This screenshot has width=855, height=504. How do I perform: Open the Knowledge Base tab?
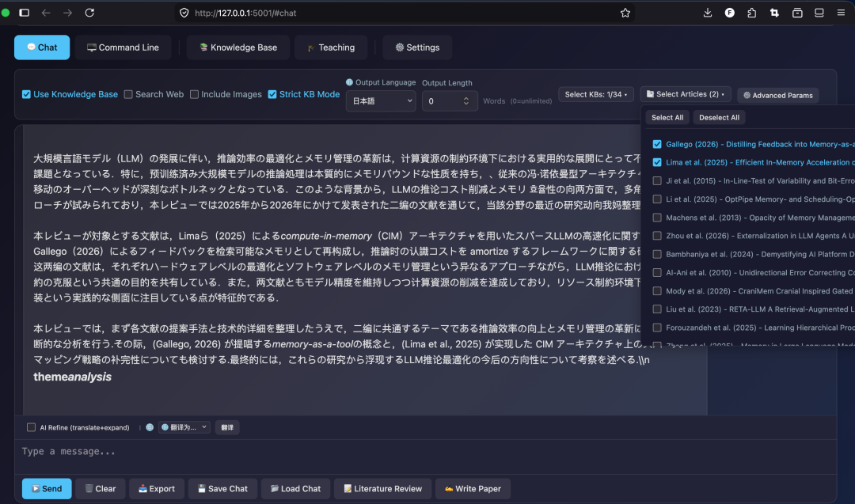(x=237, y=47)
